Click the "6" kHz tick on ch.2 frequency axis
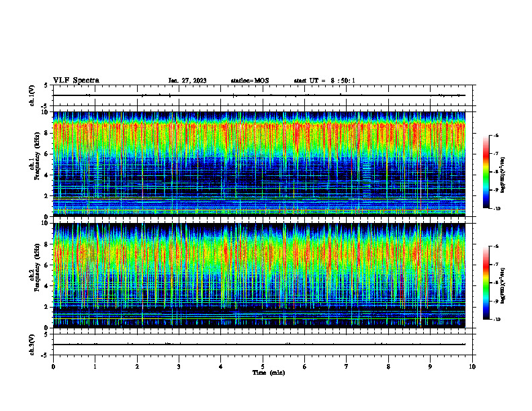Viewport: 532px width, 411px height. click(x=47, y=265)
